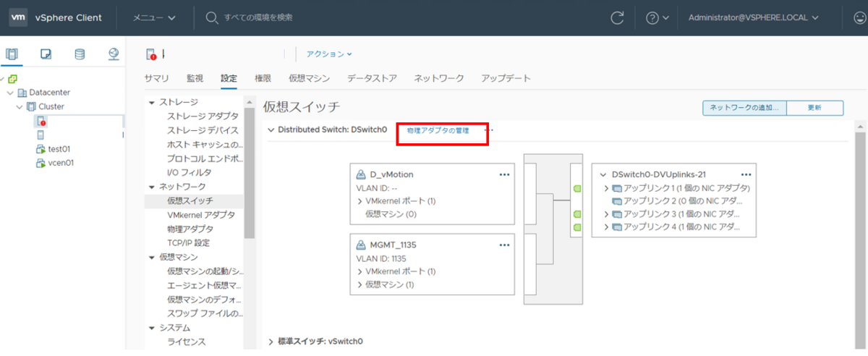Open the help question mark menu

(658, 17)
